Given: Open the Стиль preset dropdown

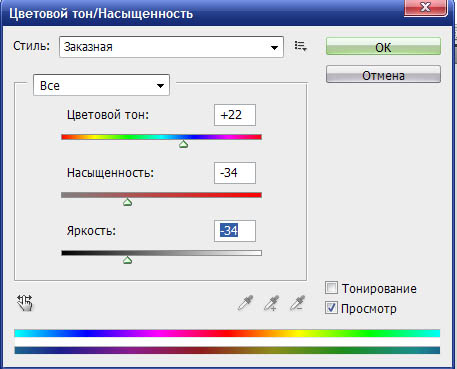Looking at the screenshot, I should click(x=171, y=47).
